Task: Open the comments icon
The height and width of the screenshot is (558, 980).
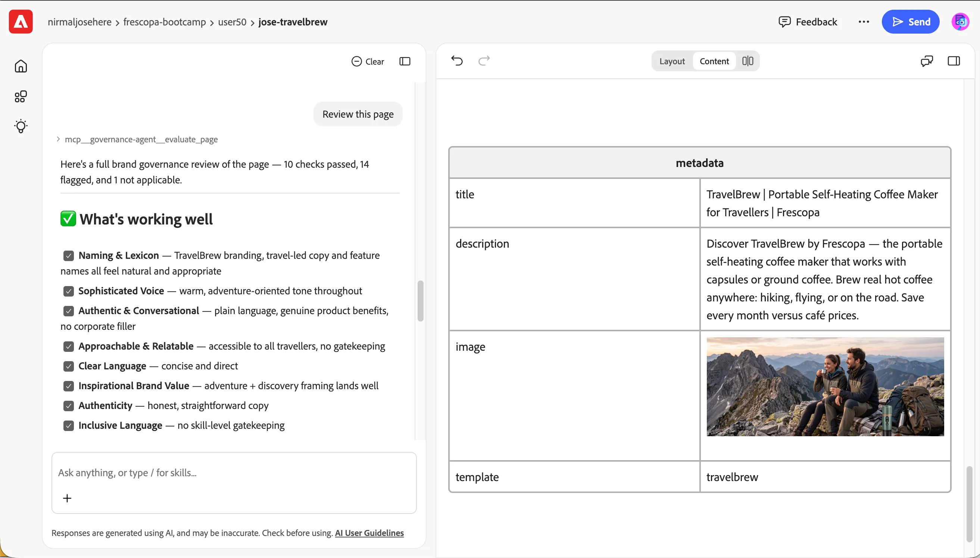Action: (x=926, y=61)
